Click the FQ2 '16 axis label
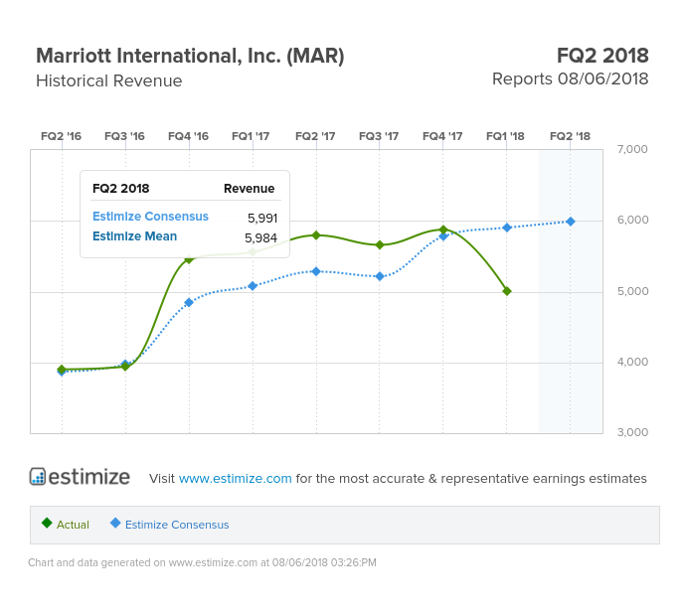Viewport: 681px width, 616px height. 62,136
